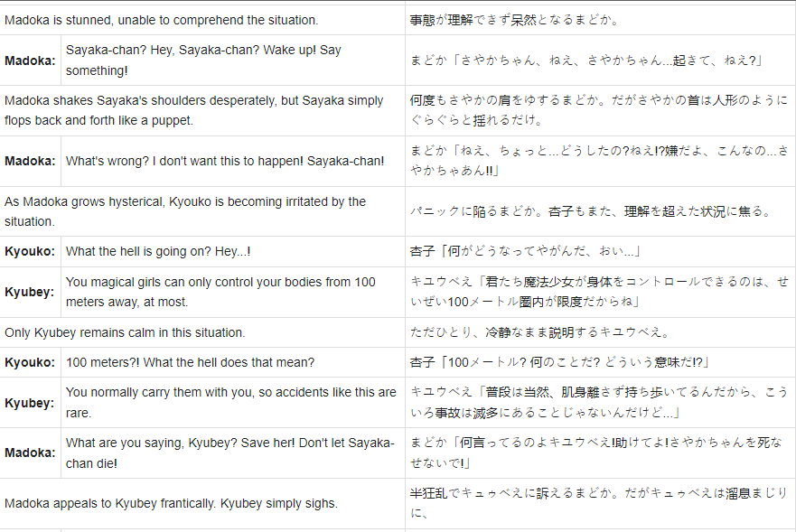Click the Japanese narration ただひとり、冷静なまま
Screen dimensions: 796x532
point(538,332)
